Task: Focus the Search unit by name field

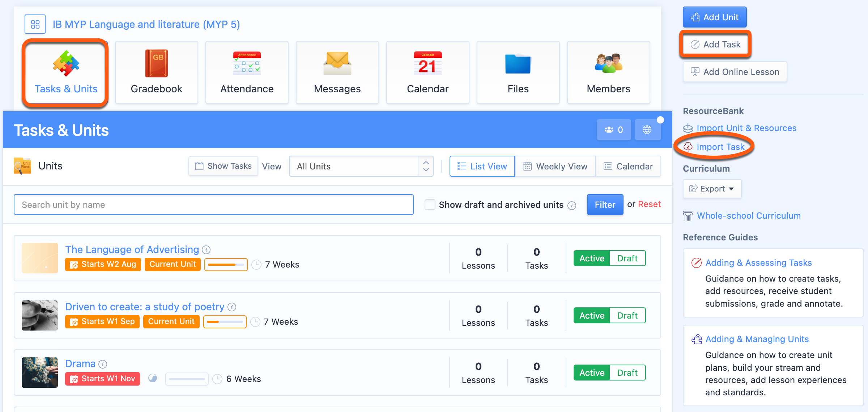Action: point(214,205)
